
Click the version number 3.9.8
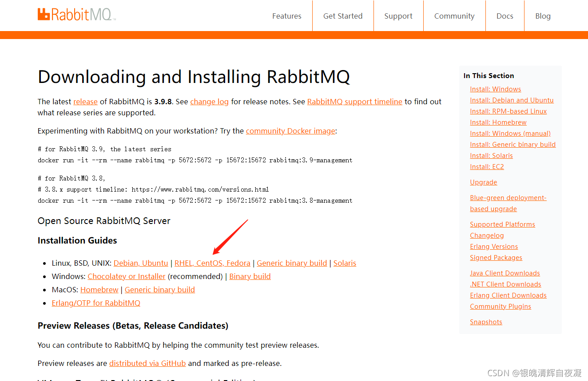(164, 102)
